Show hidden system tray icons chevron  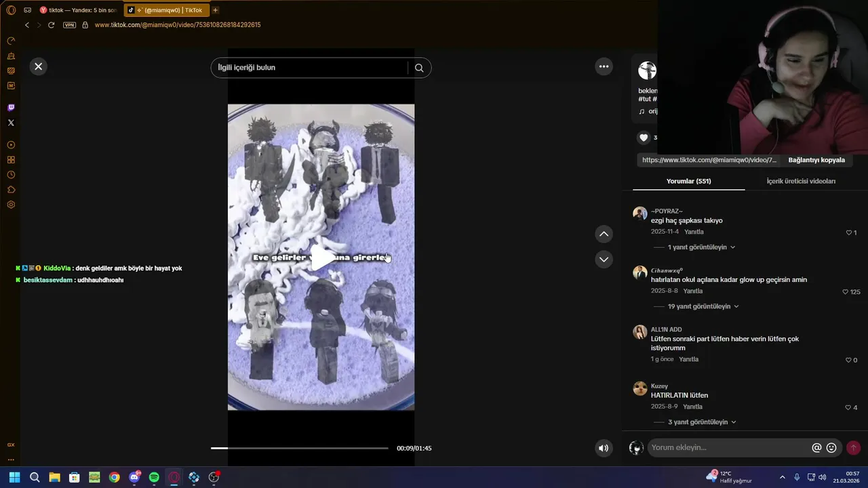pyautogui.click(x=782, y=477)
